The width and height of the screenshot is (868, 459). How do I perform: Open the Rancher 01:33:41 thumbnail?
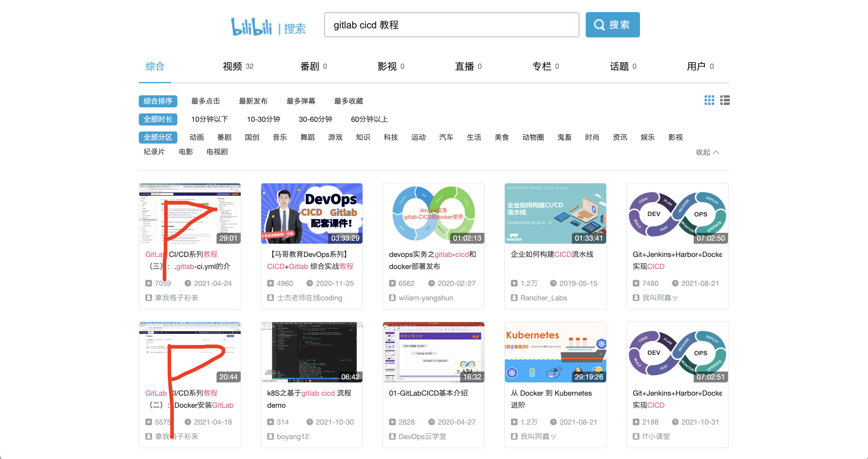pos(555,213)
